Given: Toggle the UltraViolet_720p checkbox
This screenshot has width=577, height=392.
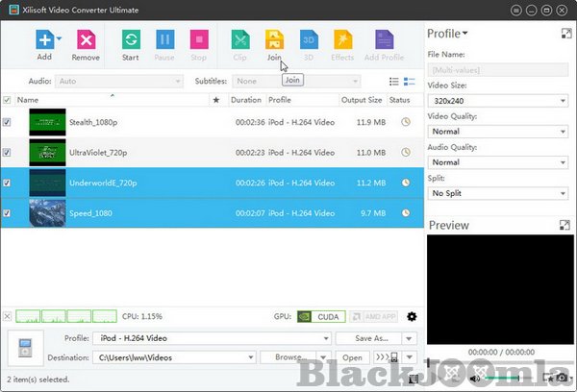Looking at the screenshot, I should [x=8, y=152].
